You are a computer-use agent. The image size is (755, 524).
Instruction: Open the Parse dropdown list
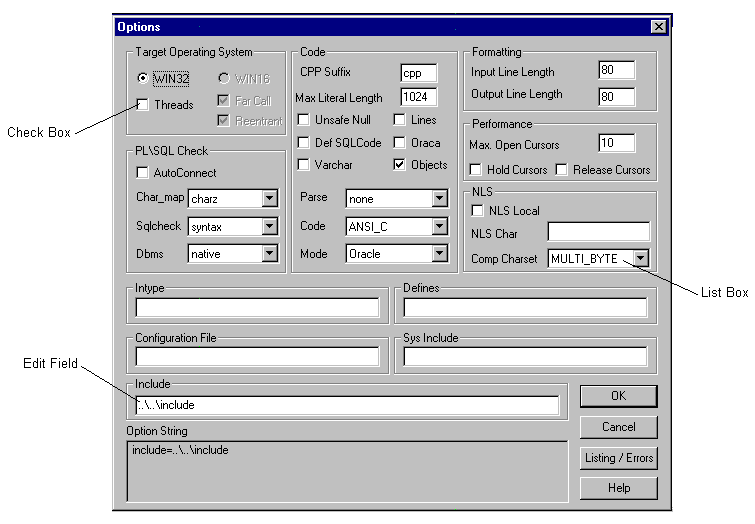(x=439, y=199)
